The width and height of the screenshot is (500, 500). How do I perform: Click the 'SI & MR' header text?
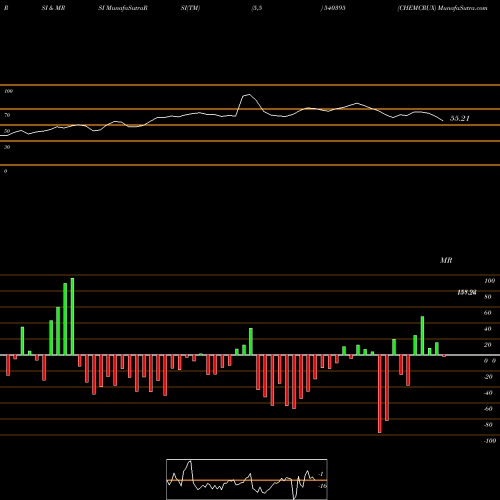pyautogui.click(x=53, y=8)
